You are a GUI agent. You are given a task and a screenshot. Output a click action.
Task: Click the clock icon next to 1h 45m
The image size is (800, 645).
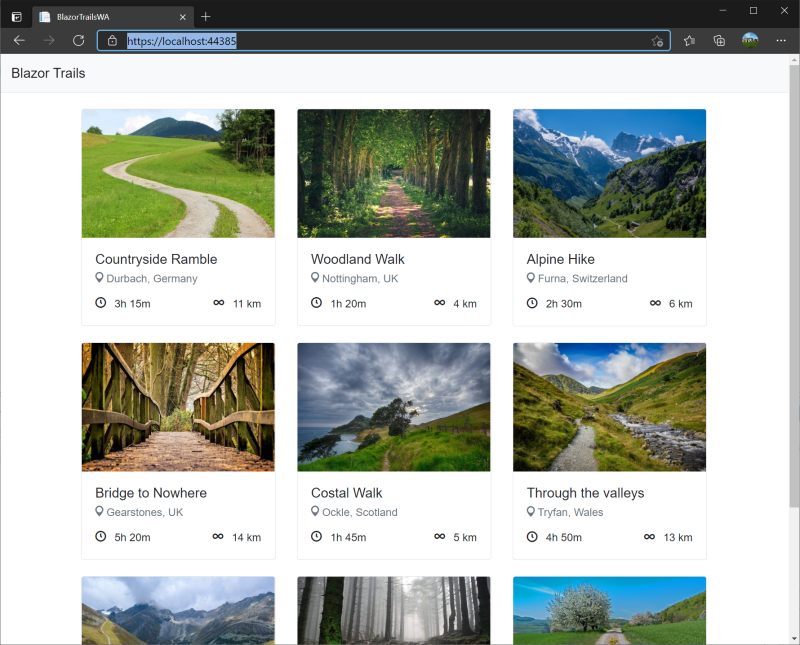click(x=317, y=536)
